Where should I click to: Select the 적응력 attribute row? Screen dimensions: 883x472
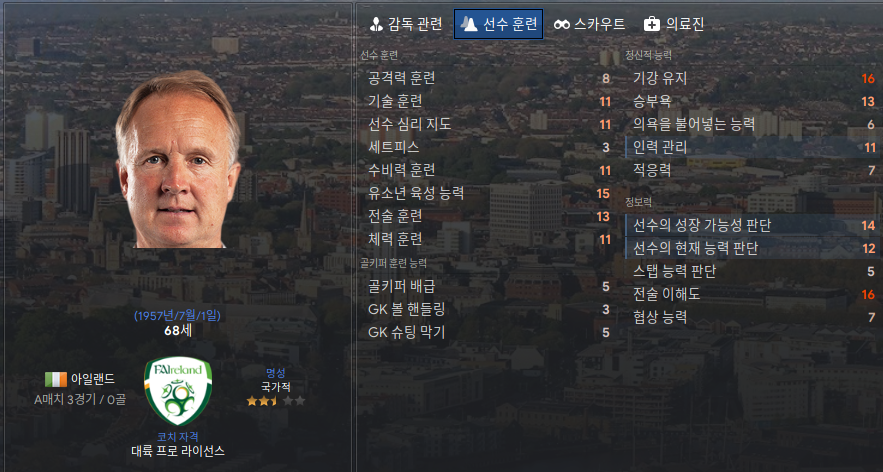coord(753,171)
